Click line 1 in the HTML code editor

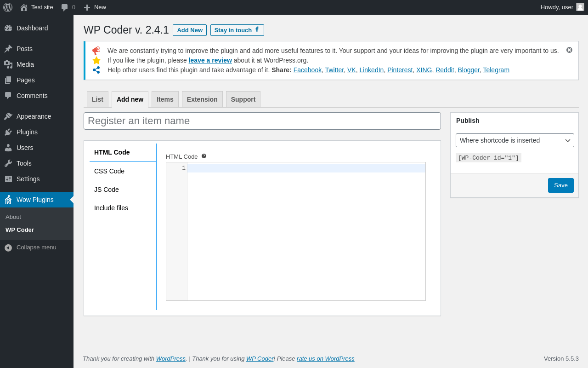tap(306, 168)
